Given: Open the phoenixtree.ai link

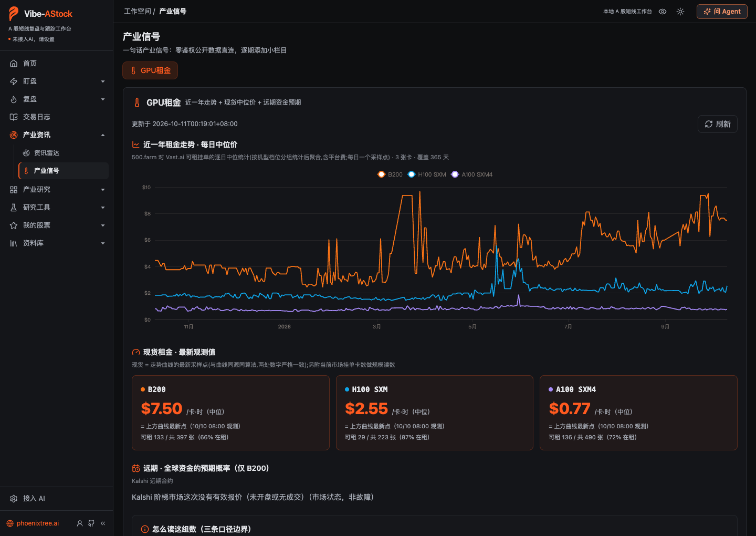Looking at the screenshot, I should coord(33,523).
